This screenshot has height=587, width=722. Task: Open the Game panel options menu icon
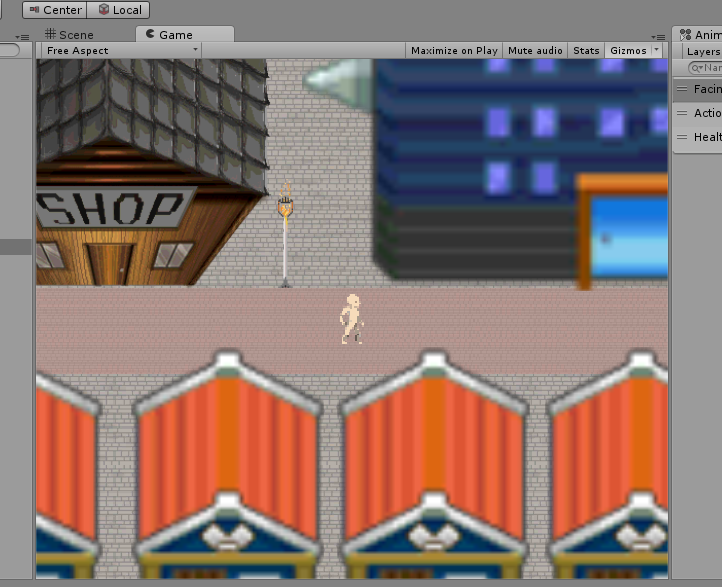(x=657, y=37)
